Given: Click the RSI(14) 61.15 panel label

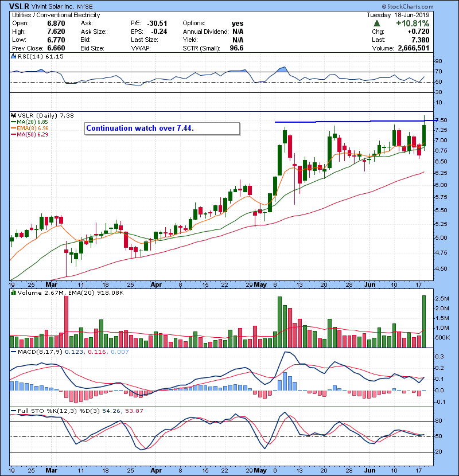Looking at the screenshot, I should click(40, 56).
